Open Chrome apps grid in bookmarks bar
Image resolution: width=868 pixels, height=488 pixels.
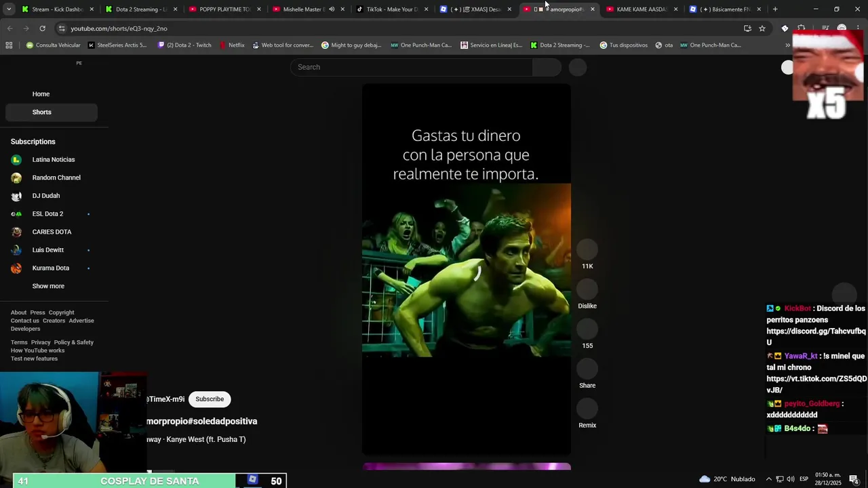[x=9, y=45]
